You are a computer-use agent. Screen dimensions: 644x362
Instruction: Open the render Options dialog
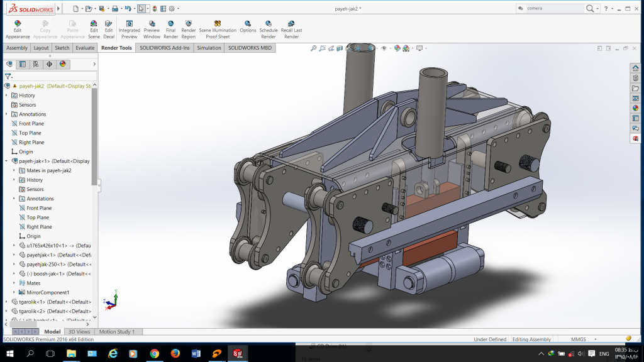[x=248, y=30]
